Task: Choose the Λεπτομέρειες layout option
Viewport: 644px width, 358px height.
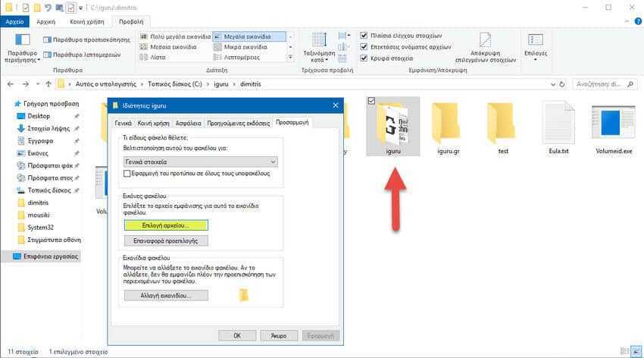Action: 236,57
